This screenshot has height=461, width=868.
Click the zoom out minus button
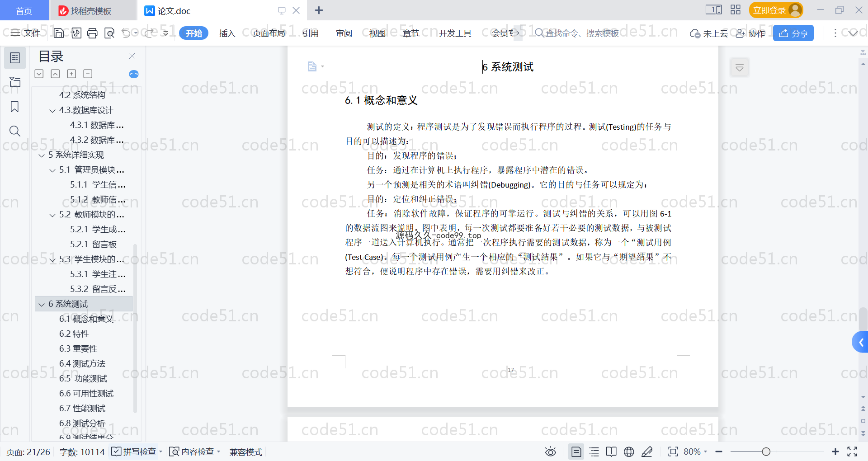coord(719,452)
